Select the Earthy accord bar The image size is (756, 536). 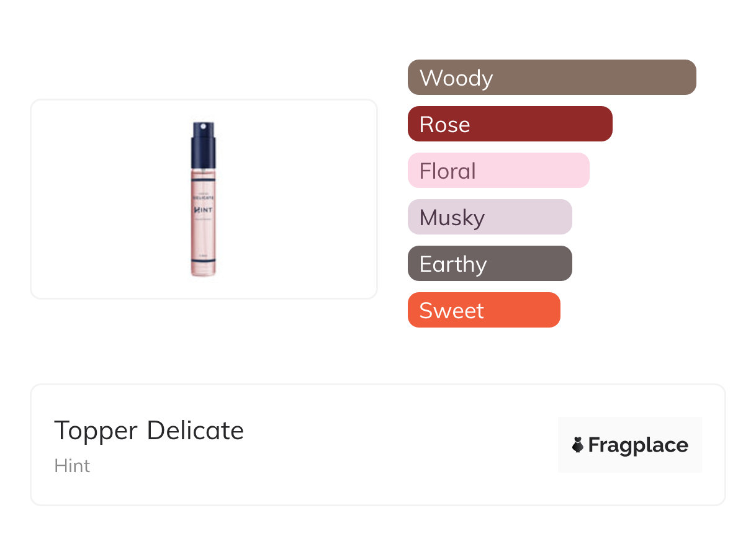coord(489,264)
